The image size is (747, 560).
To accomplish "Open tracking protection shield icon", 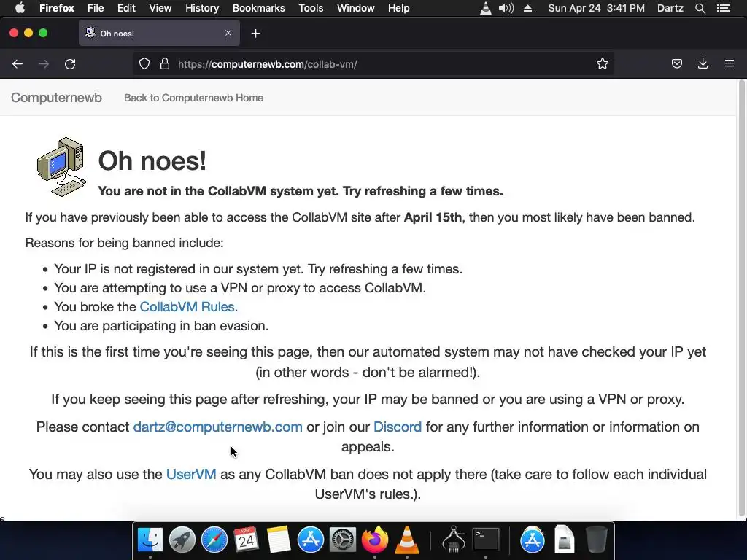I will tap(144, 64).
